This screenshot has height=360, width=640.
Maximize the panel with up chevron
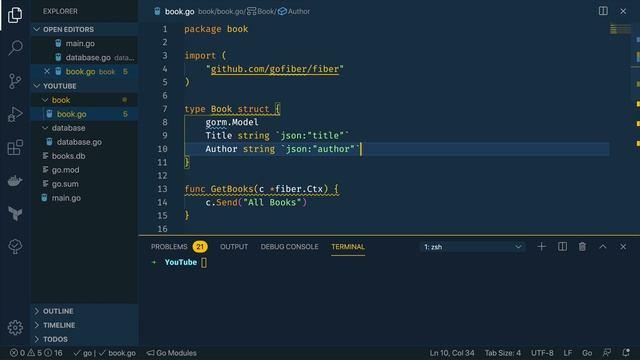point(603,247)
